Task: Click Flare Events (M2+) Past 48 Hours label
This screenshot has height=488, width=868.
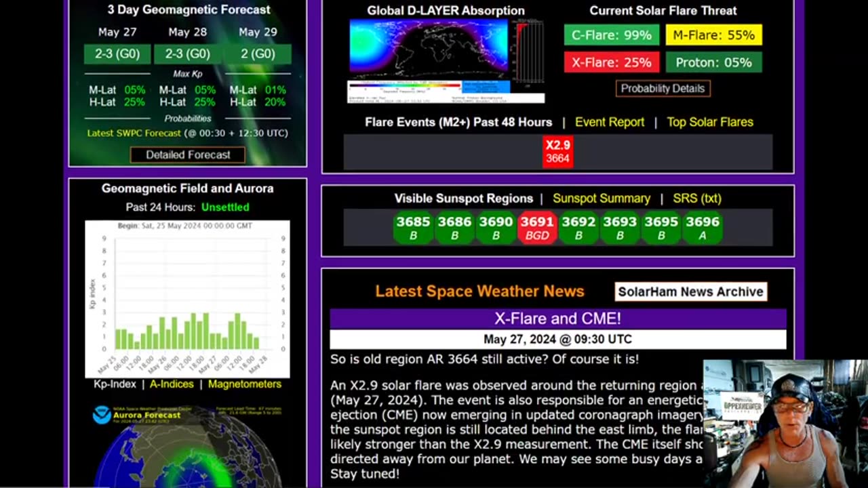Action: pos(458,122)
